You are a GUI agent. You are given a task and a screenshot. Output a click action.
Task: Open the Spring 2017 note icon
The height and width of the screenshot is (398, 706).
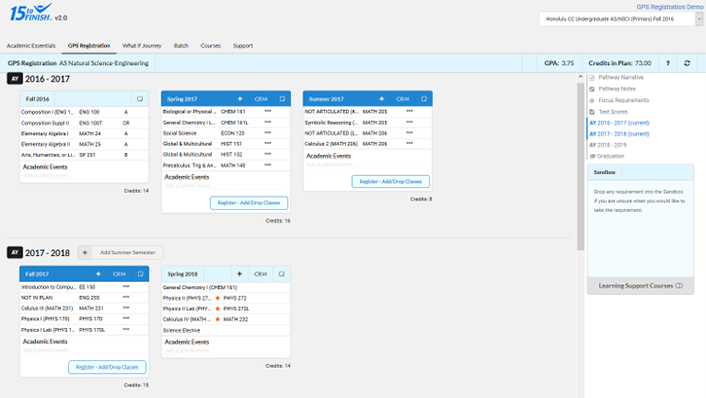coord(282,99)
